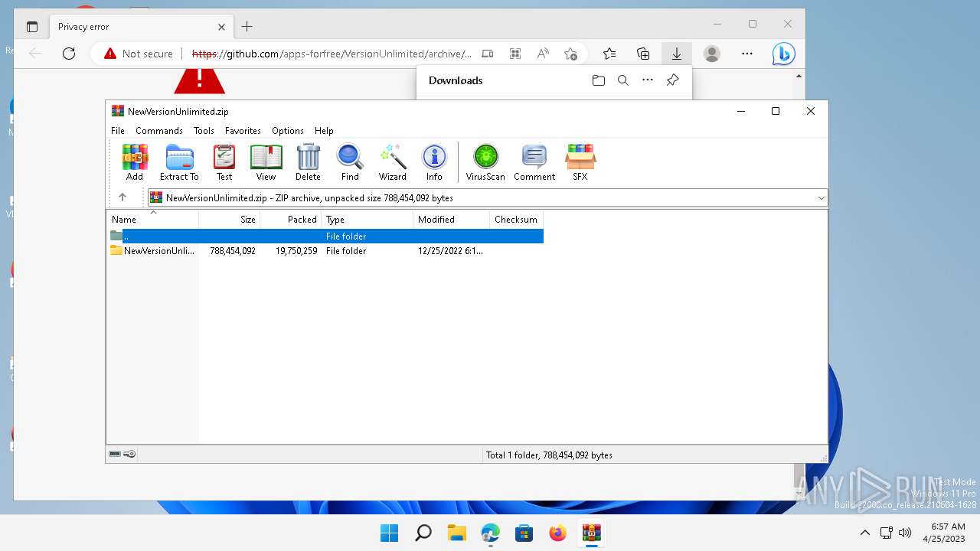Show hidden system tray icons chevron

[865, 533]
